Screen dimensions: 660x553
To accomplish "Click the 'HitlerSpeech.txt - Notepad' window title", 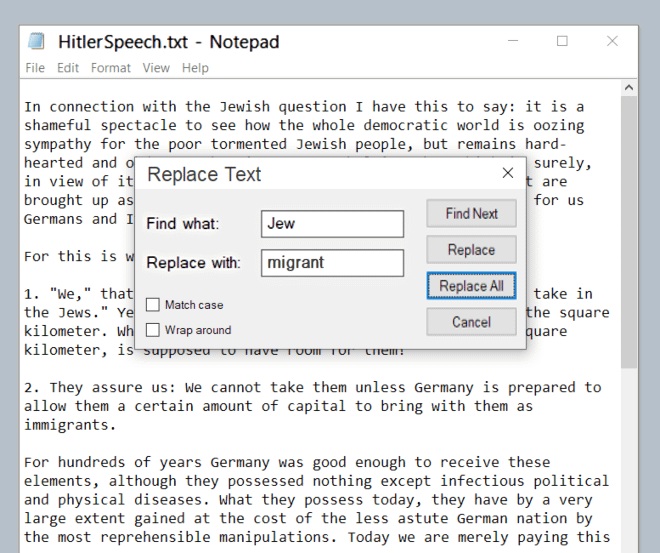I will tap(169, 42).
